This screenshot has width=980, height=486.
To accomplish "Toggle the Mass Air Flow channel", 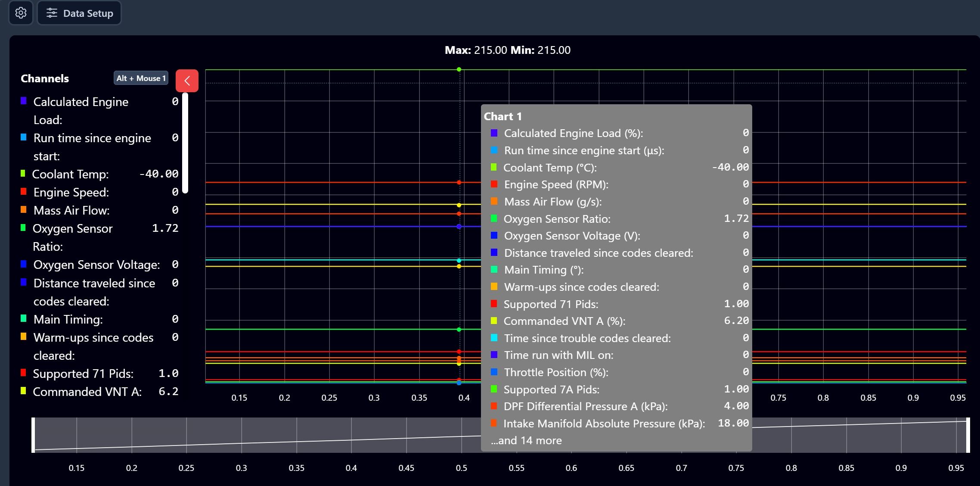I will click(x=99, y=210).
